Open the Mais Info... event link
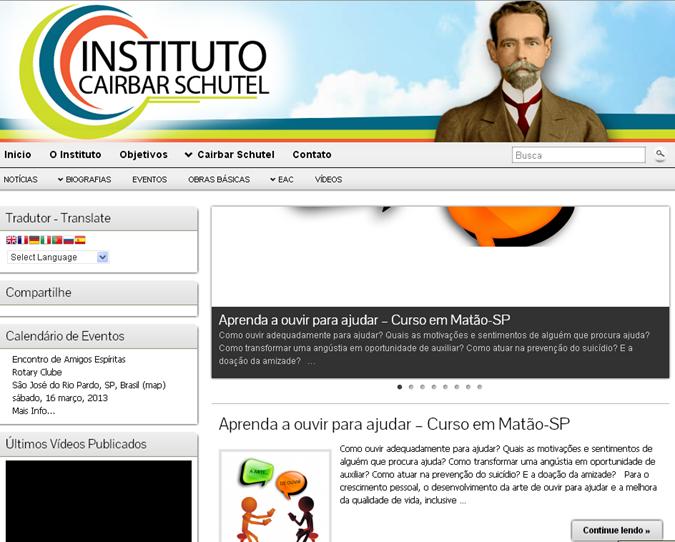675x542 pixels. click(34, 411)
